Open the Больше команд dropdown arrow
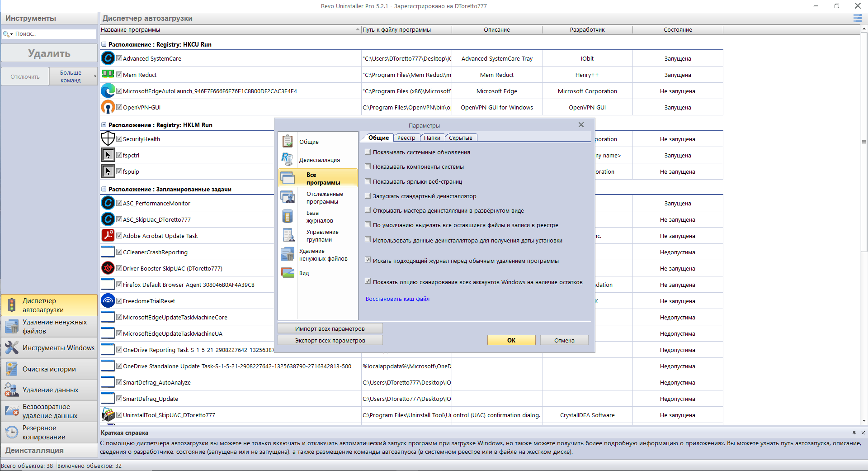 coord(95,76)
